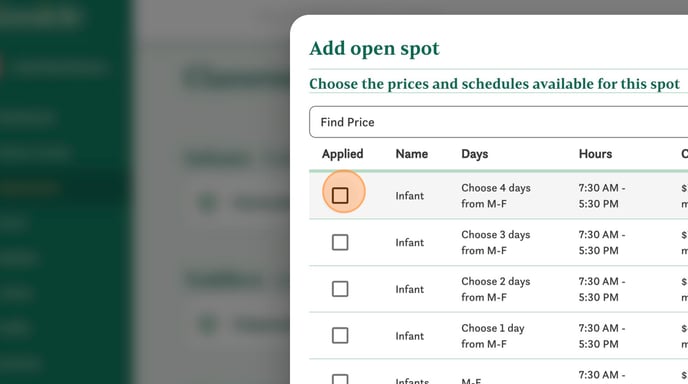The width and height of the screenshot is (688, 384).
Task: Focus the Find Price search field
Action: point(498,122)
